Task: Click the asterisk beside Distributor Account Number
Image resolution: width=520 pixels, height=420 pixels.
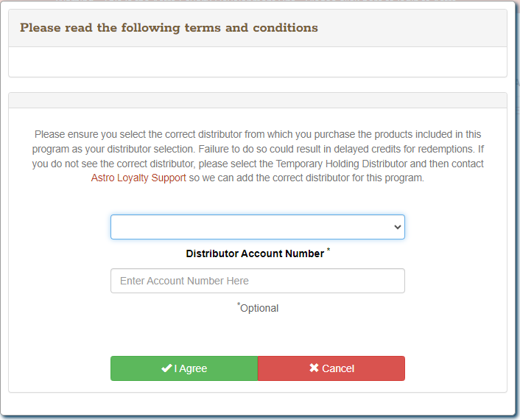Action: point(328,251)
